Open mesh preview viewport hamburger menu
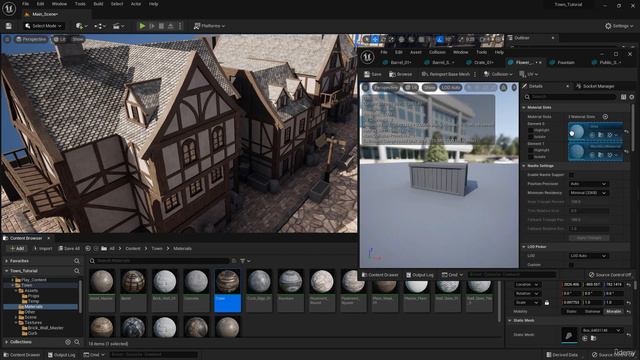 click(x=366, y=87)
